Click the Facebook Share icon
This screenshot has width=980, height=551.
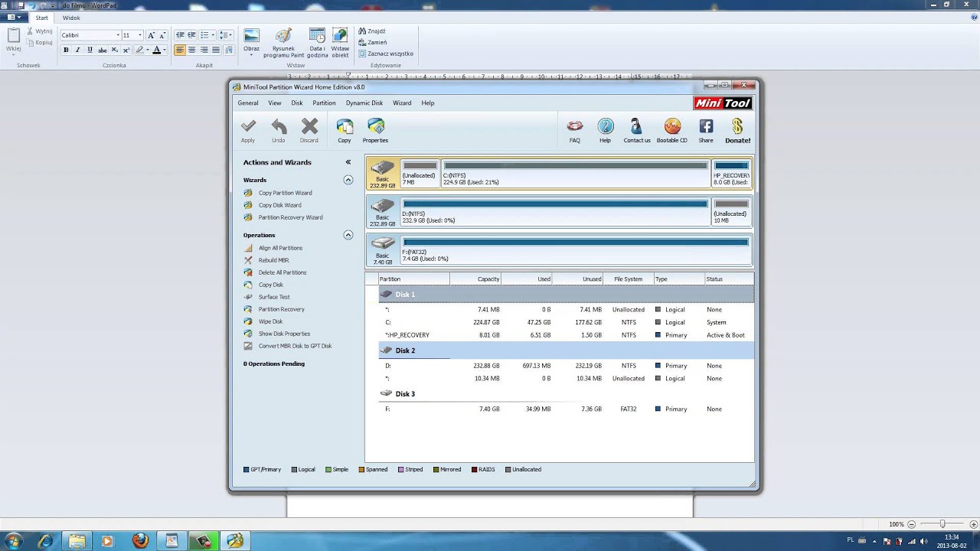(706, 130)
